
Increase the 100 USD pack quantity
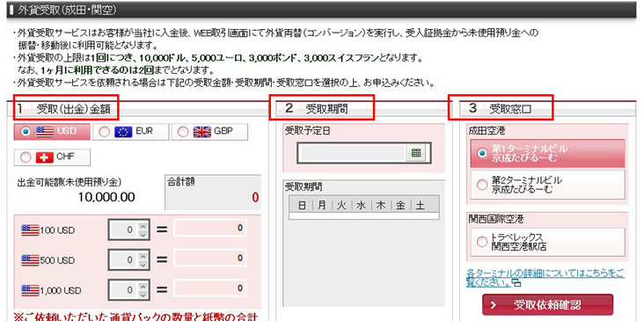[x=143, y=226]
